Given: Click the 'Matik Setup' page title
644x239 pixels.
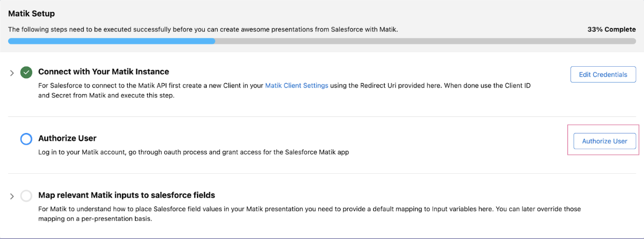Looking at the screenshot, I should point(32,13).
